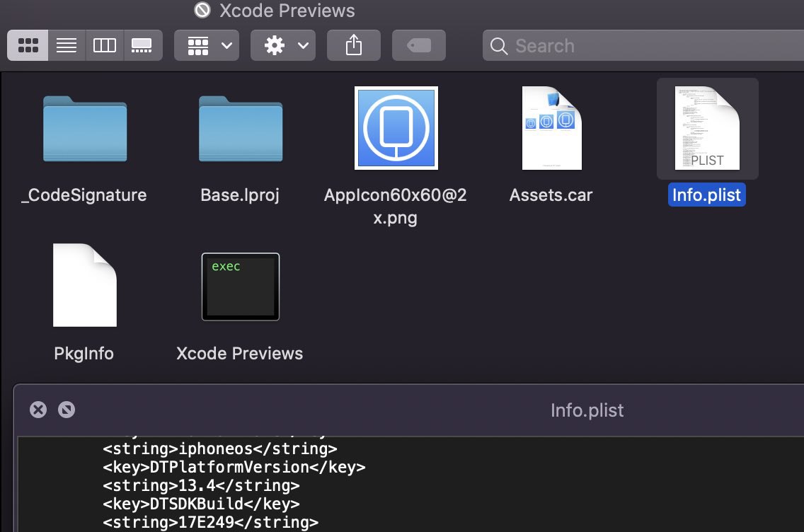Image resolution: width=804 pixels, height=532 pixels.
Task: Click the 17E249 string line
Action: (x=210, y=522)
